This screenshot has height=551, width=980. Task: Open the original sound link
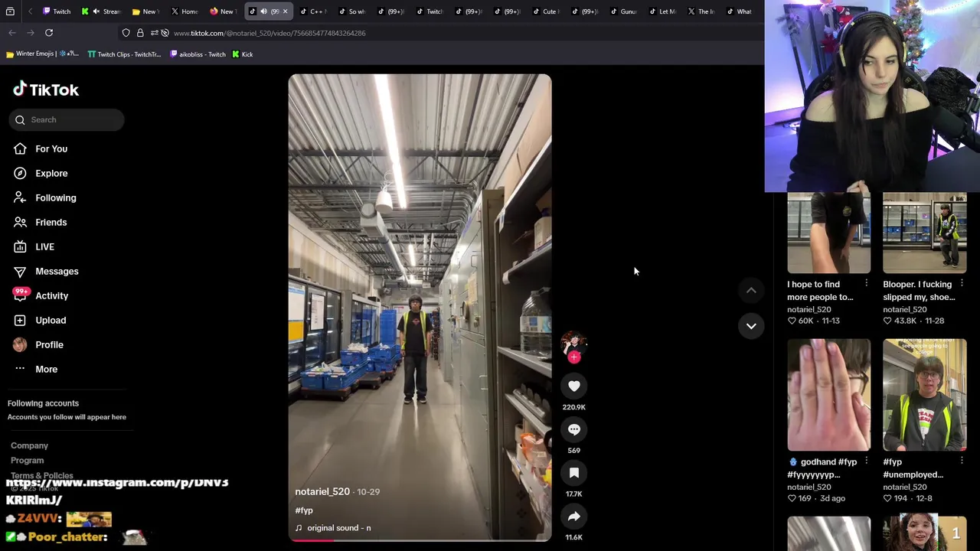pyautogui.click(x=333, y=528)
